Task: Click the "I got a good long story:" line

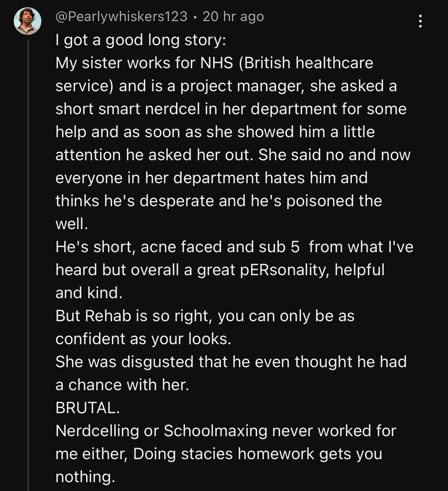Action: coord(141,40)
